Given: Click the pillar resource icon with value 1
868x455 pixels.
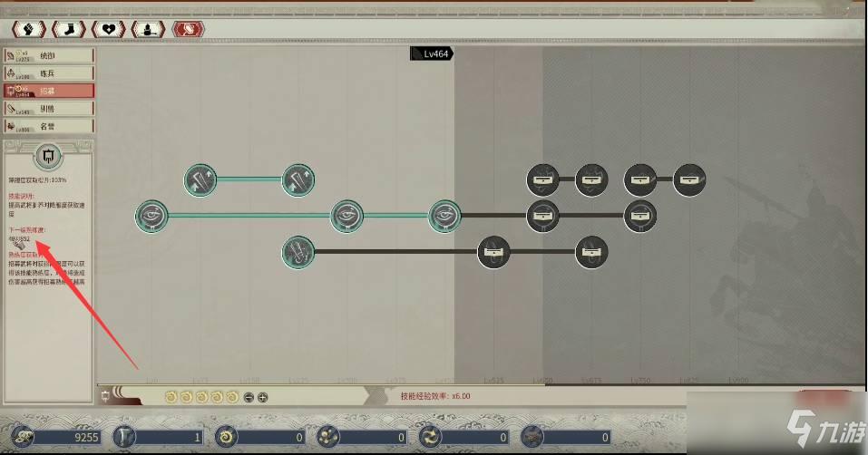Looking at the screenshot, I should pyautogui.click(x=123, y=437).
